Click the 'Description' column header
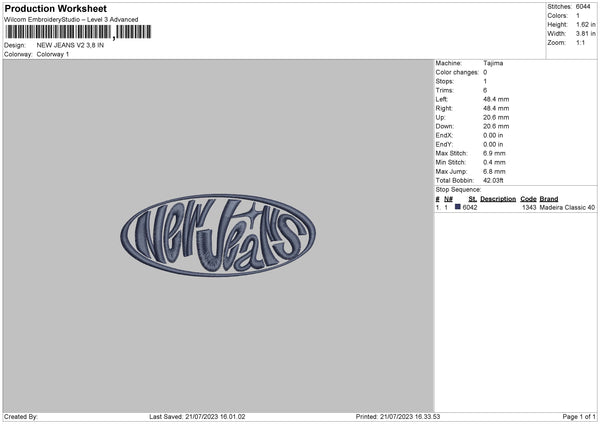600x424 pixels. coord(498,199)
